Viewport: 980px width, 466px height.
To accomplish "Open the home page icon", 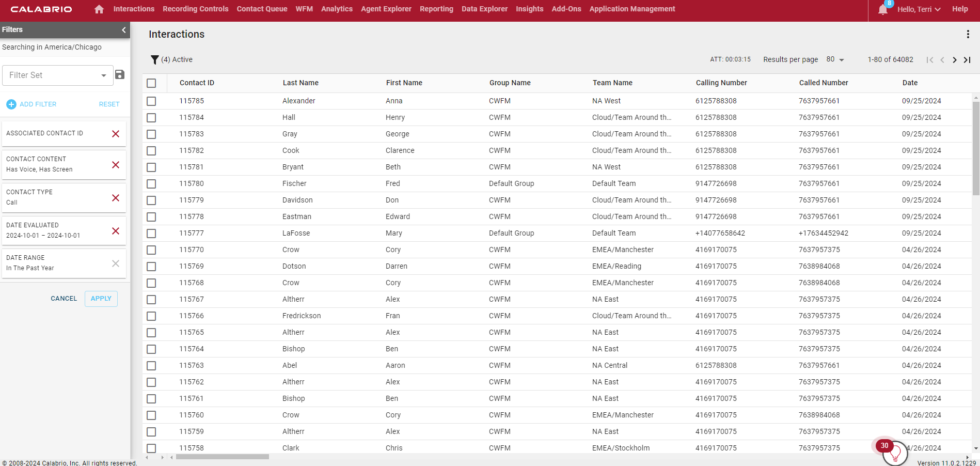I will point(99,9).
